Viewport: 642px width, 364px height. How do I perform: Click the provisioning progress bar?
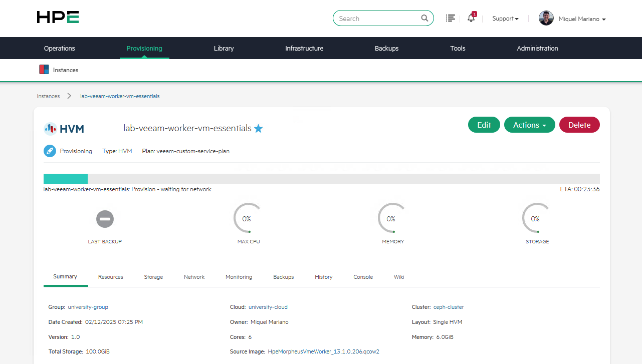tap(322, 179)
